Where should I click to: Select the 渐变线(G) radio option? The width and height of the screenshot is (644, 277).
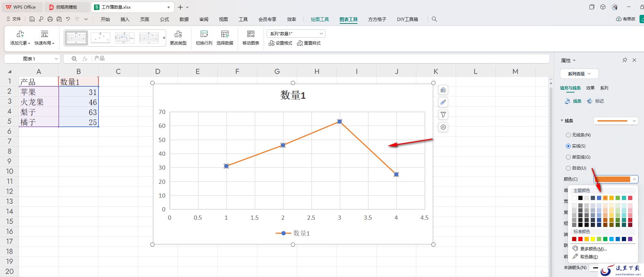[x=568, y=157]
